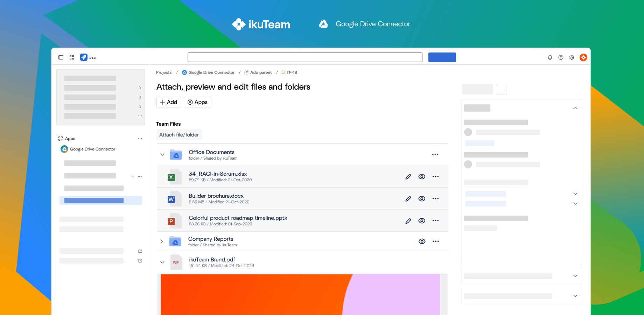Click Projects in the breadcrumb trail
This screenshot has width=644, height=315.
[164, 72]
